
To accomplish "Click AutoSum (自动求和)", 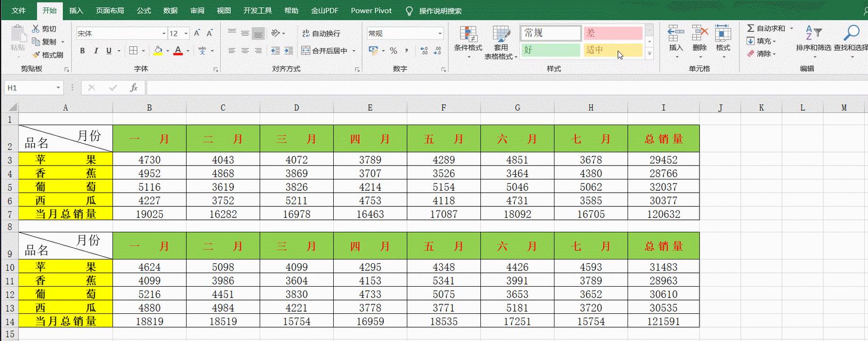I will pyautogui.click(x=766, y=28).
